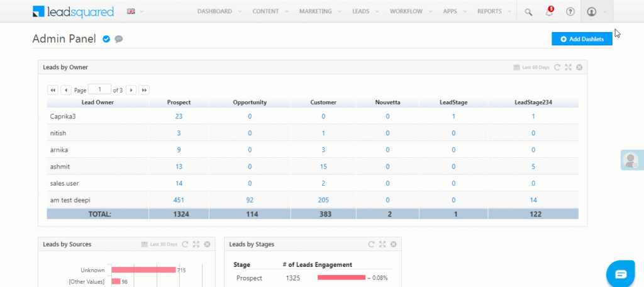644x287 pixels.
Task: Click the Prospect engagement bar
Action: pos(341,278)
